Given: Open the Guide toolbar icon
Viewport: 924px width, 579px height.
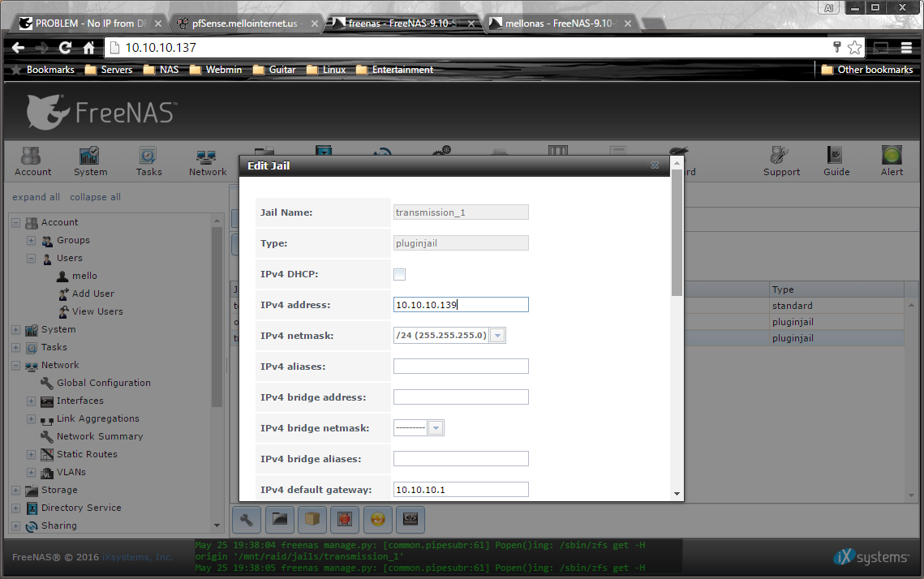Looking at the screenshot, I should [x=836, y=161].
